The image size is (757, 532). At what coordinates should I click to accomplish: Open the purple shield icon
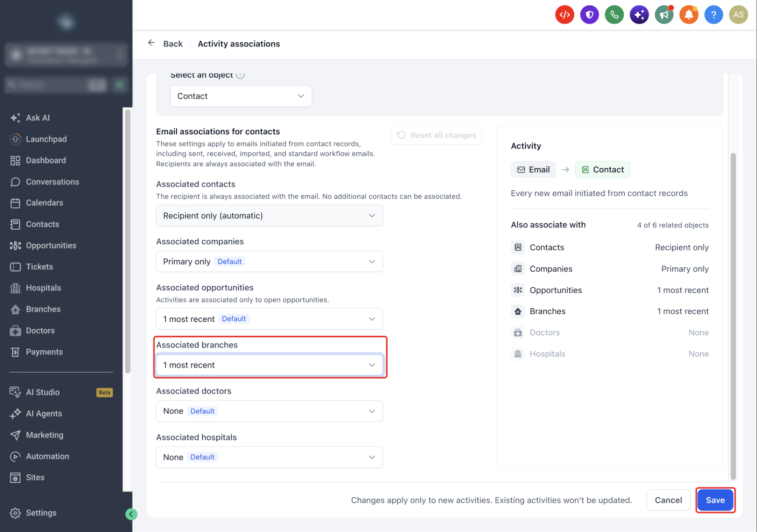click(589, 15)
